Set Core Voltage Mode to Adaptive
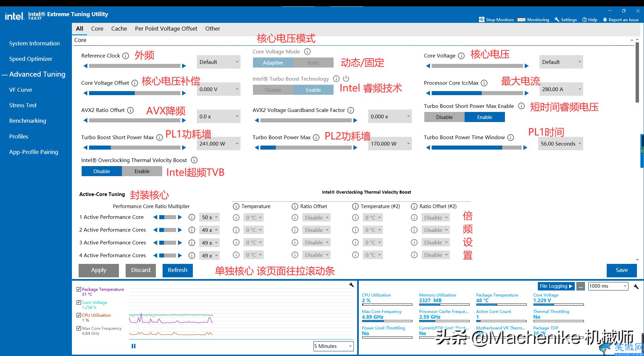 (x=273, y=63)
